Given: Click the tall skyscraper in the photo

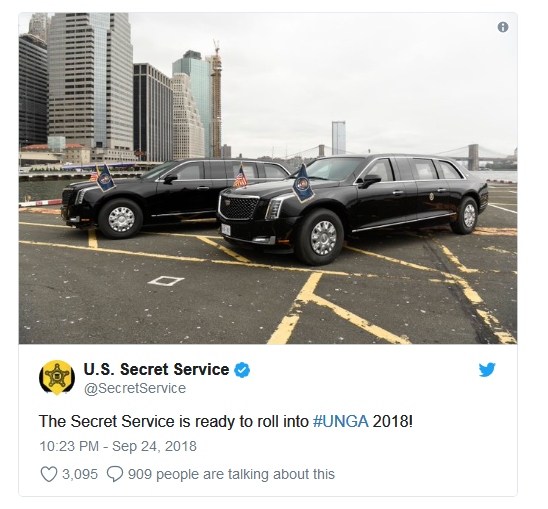Looking at the screenshot, I should click(90, 80).
